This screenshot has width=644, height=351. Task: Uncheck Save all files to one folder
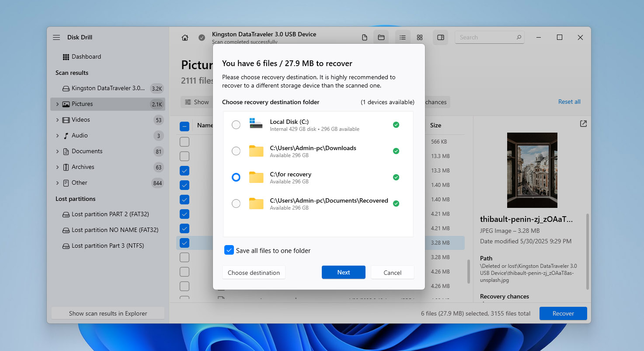[229, 250]
